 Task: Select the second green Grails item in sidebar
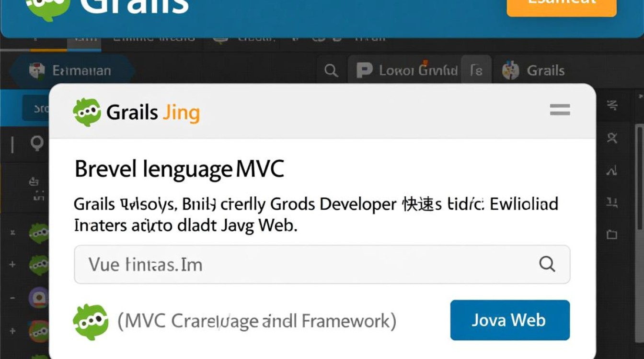tap(39, 264)
